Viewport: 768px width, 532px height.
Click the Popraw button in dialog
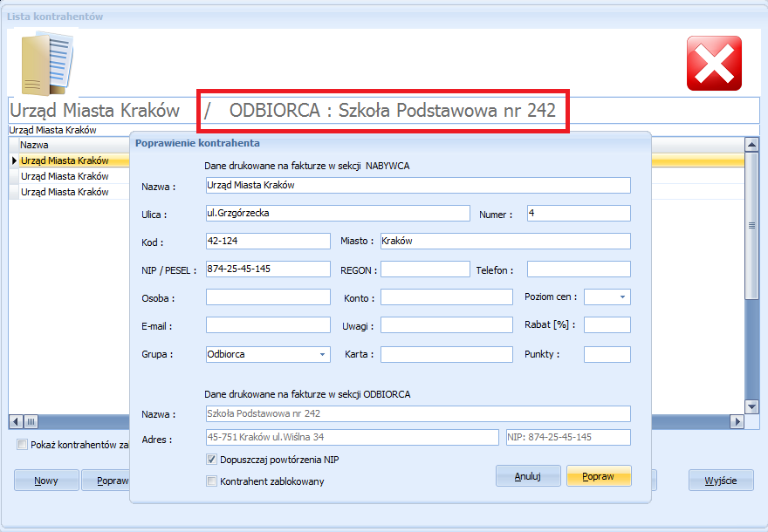click(599, 476)
